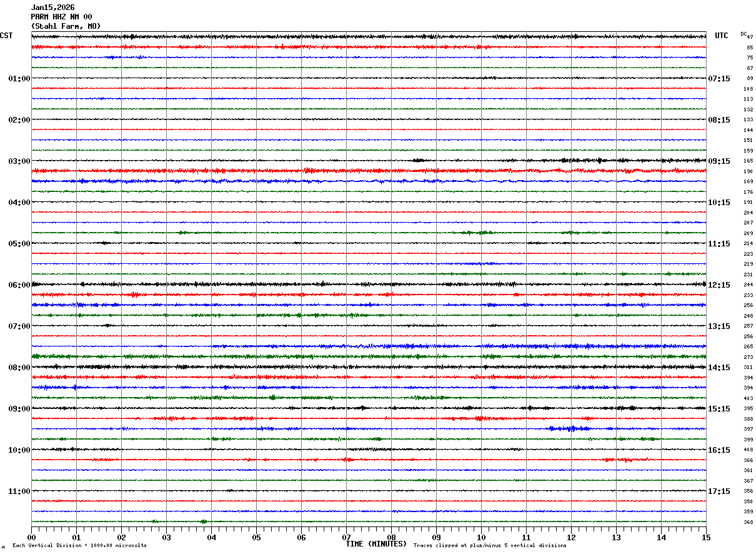This screenshot has height=554, width=756.
Task: Click the Each Vertical Division = 1000.00 microvolts note
Action: pyautogui.click(x=79, y=546)
